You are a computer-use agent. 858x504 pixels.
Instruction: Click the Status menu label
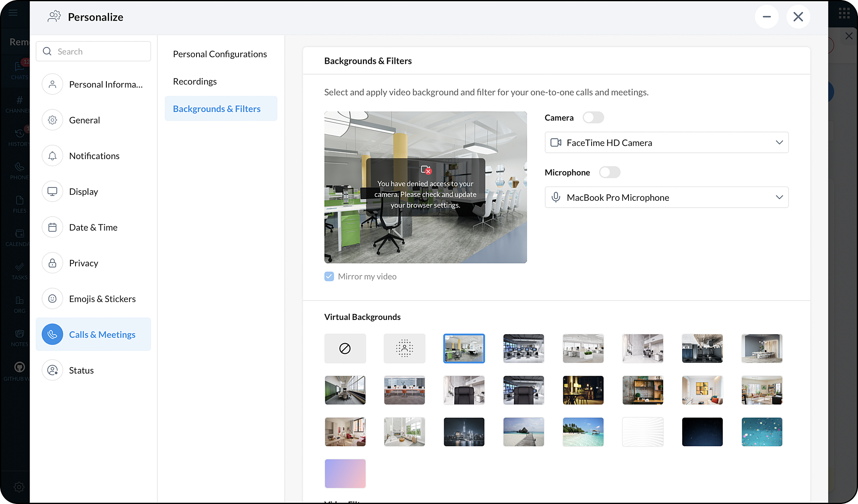[81, 370]
